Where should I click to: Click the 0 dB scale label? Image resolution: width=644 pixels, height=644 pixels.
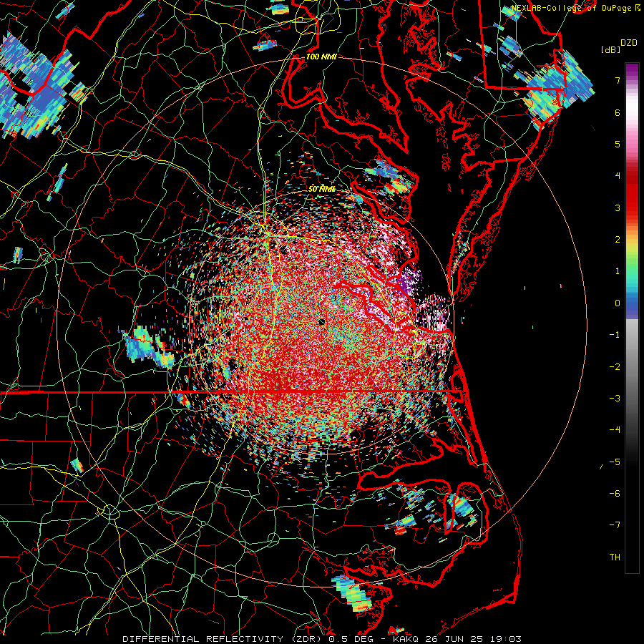click(x=618, y=303)
